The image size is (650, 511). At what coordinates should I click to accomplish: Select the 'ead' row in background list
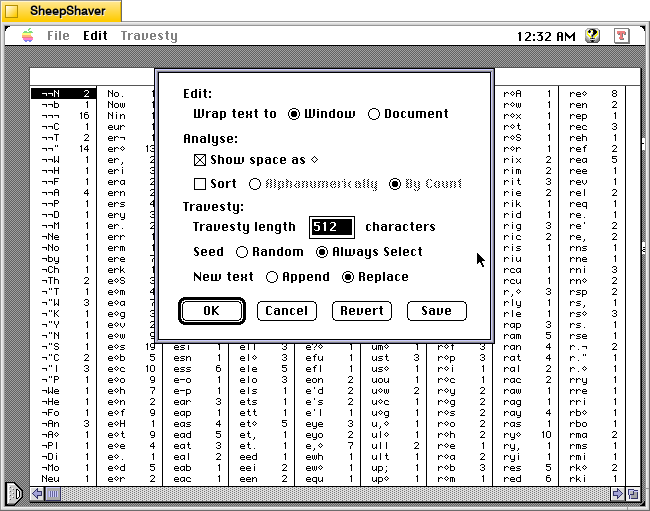(x=196, y=435)
